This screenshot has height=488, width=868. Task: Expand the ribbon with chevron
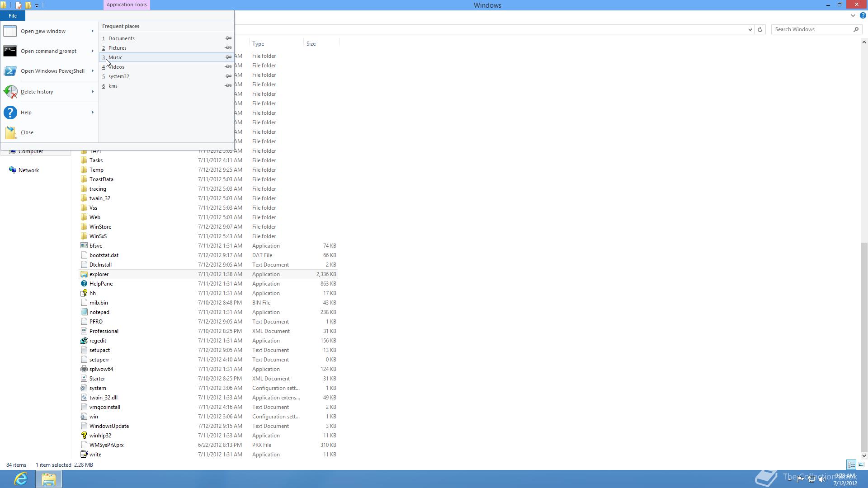(x=853, y=15)
